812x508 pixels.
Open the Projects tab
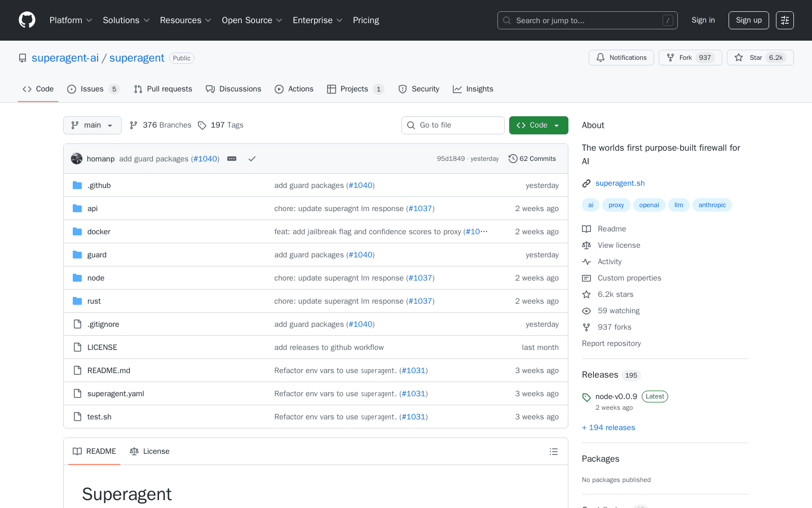(x=355, y=89)
